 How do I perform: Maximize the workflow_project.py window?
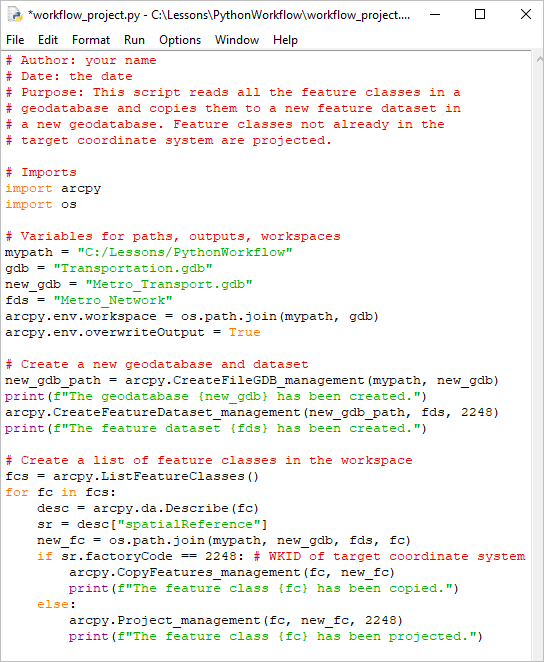click(480, 14)
